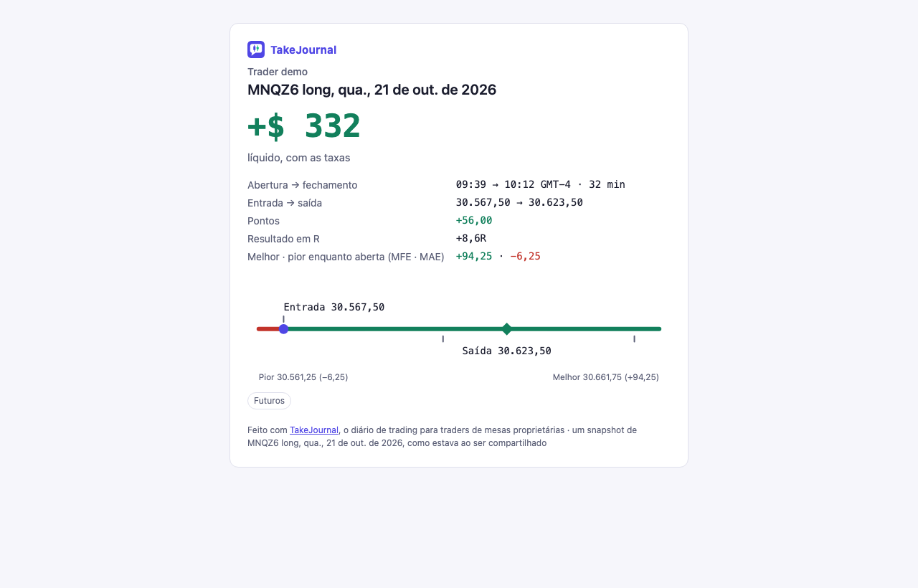Click the 'Resultado em R' label

tap(283, 239)
